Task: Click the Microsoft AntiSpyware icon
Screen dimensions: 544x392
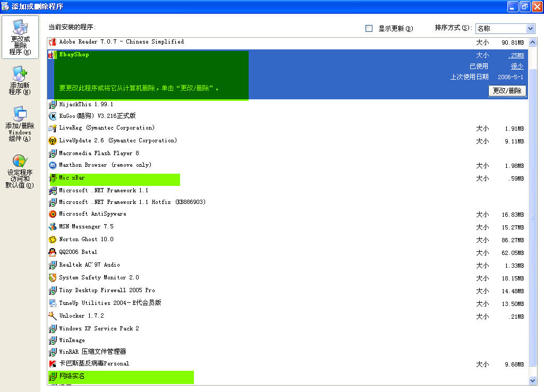Action: 53,214
